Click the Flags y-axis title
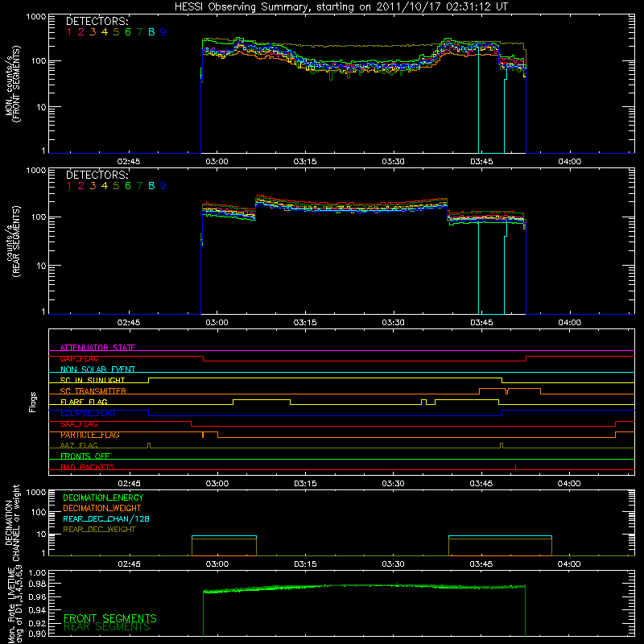 coord(33,402)
